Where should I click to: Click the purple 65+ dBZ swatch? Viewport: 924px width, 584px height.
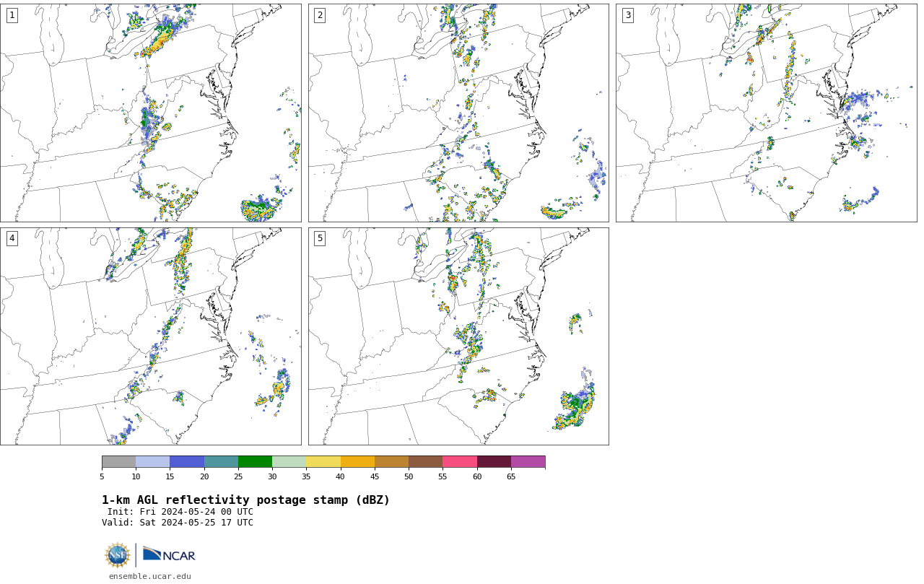click(x=528, y=462)
